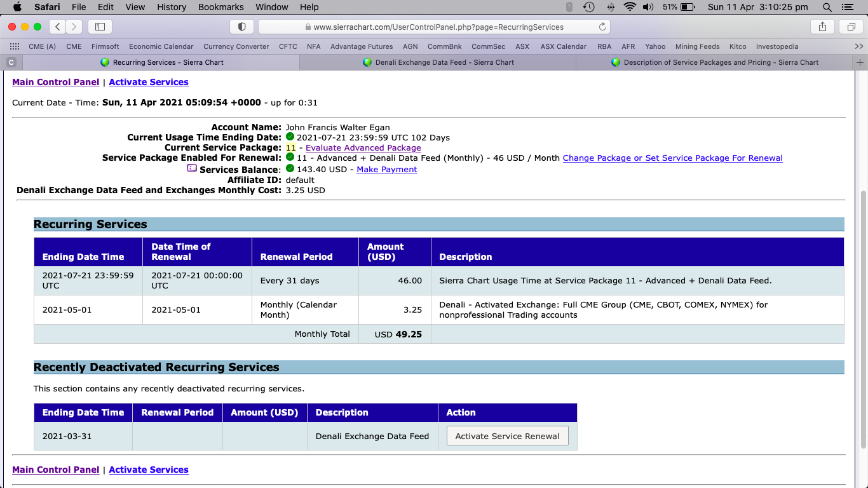Open the File menu
The image size is (868, 488).
tap(79, 7)
